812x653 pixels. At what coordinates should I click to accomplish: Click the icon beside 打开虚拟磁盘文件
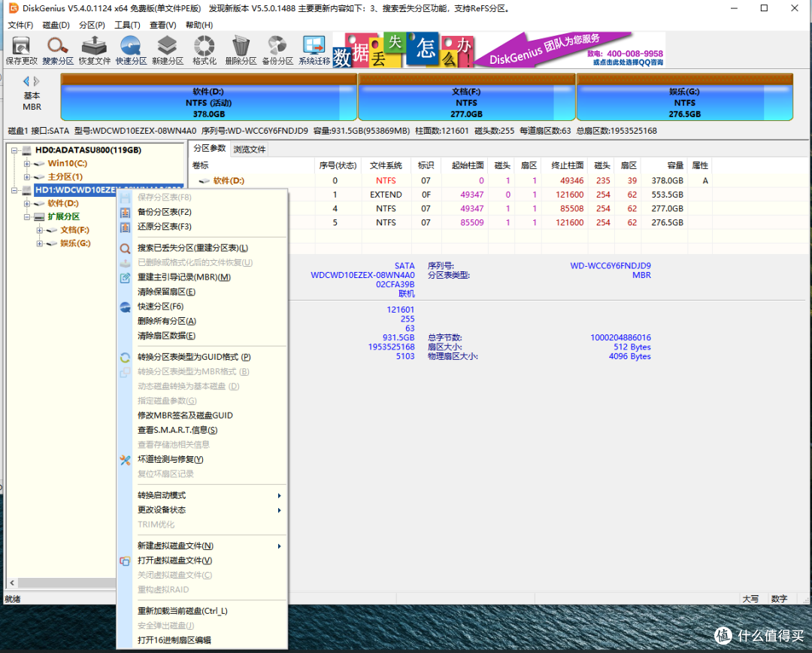125,561
